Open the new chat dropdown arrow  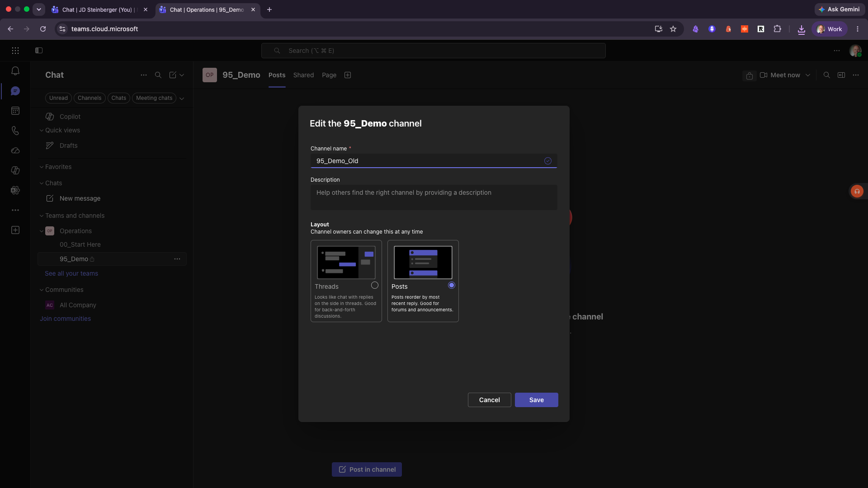click(182, 75)
